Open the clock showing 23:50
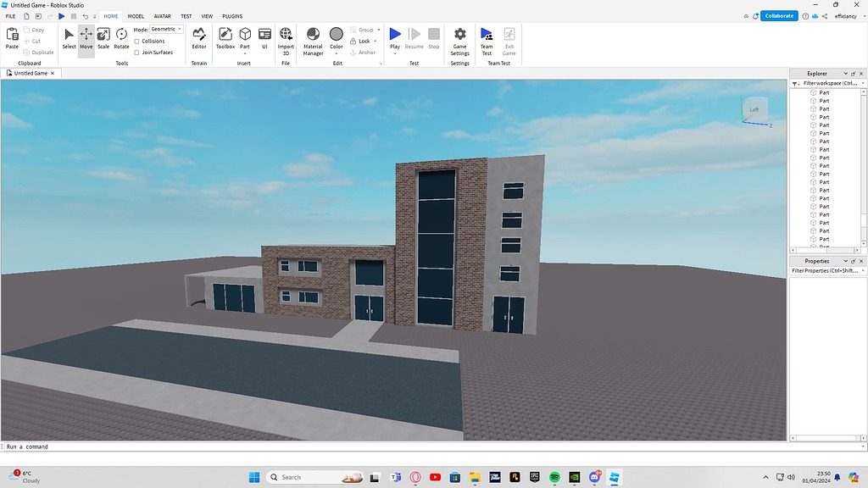Screen dimensions: 868x488 pos(816,477)
